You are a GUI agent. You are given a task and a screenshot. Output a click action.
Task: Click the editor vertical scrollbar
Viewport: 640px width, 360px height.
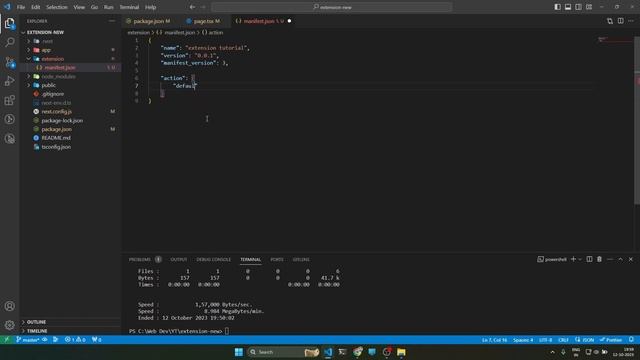tap(637, 120)
